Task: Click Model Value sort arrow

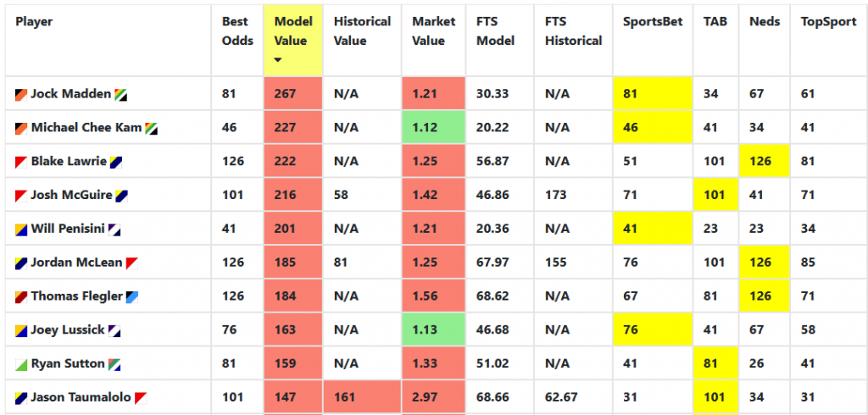Action: (278, 60)
